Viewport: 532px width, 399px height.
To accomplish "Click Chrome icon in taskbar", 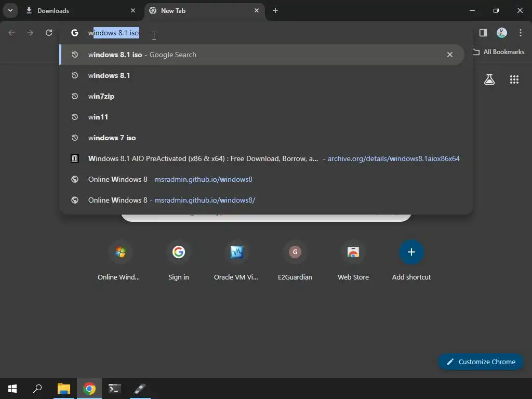I will [89, 389].
